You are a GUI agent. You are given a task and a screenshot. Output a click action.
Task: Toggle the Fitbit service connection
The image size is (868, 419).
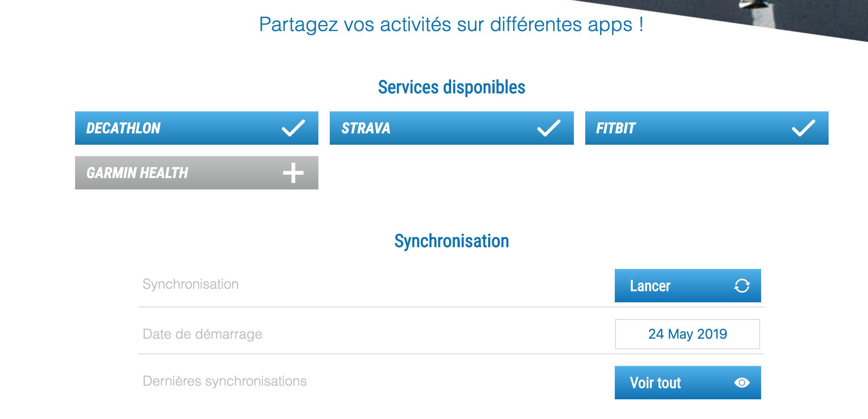coord(707,128)
